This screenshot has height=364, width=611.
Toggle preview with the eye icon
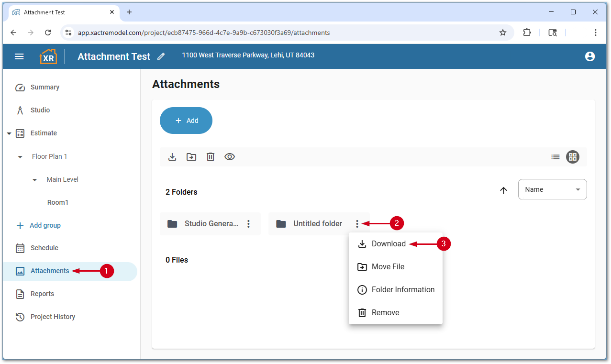230,157
